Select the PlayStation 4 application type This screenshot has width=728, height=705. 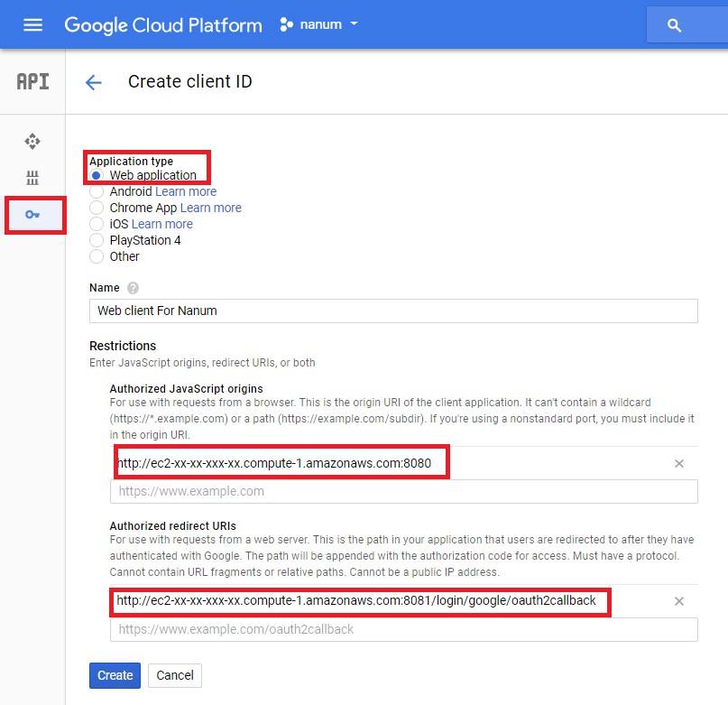(x=97, y=240)
